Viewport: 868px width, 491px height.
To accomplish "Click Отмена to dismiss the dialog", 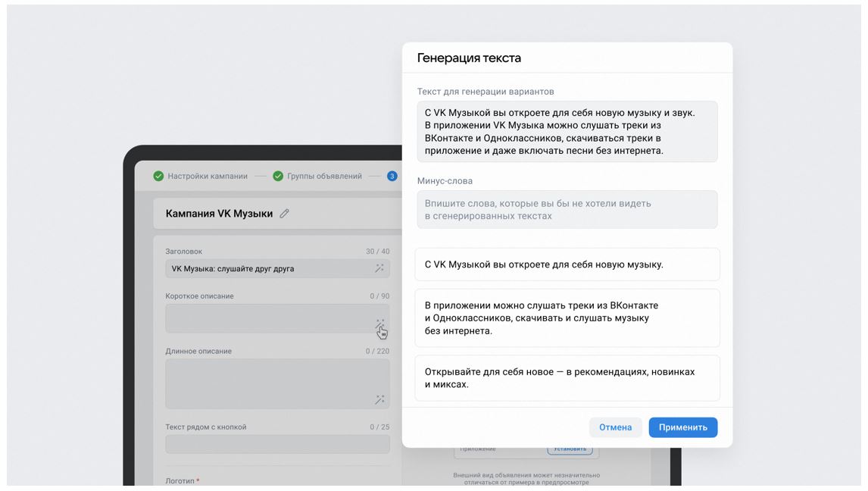I will click(615, 427).
